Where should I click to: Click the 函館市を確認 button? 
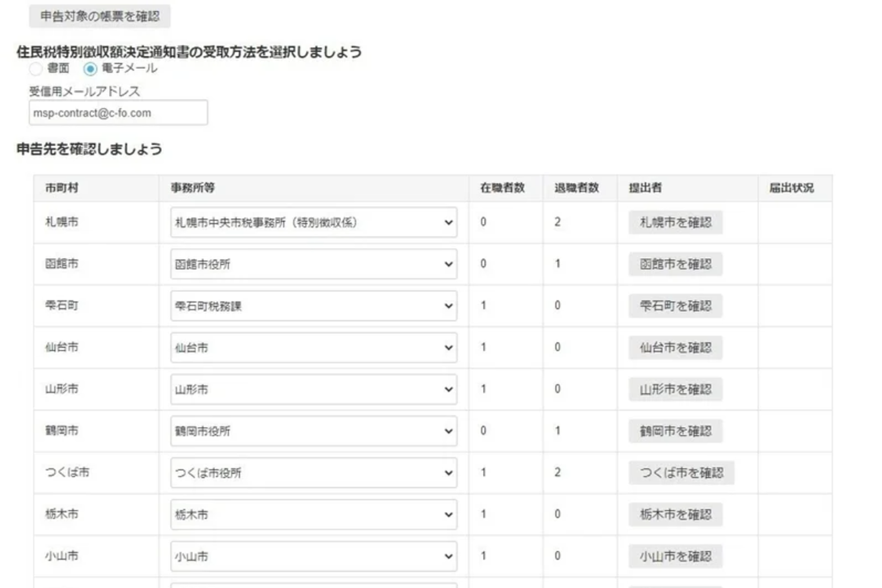[675, 264]
